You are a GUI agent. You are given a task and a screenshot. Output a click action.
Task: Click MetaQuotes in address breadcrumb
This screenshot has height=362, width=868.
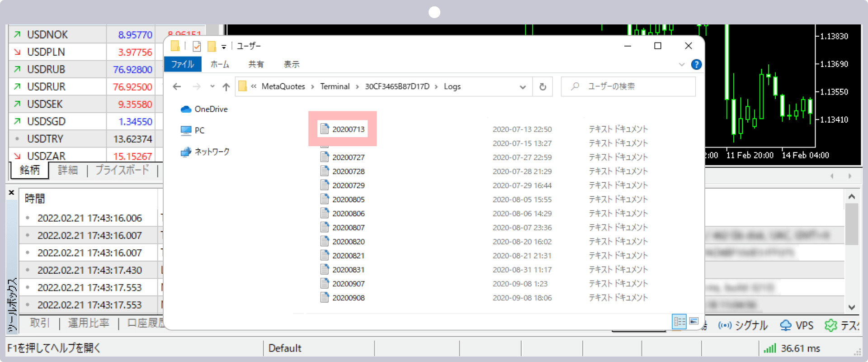pyautogui.click(x=283, y=86)
